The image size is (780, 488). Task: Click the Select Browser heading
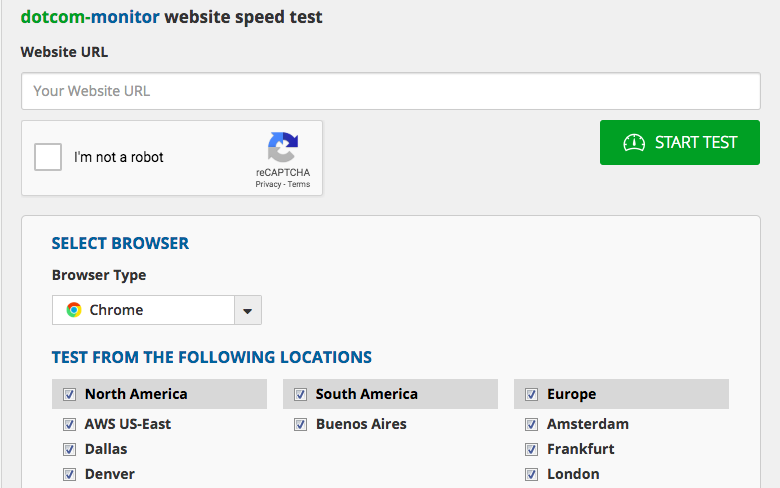(120, 243)
